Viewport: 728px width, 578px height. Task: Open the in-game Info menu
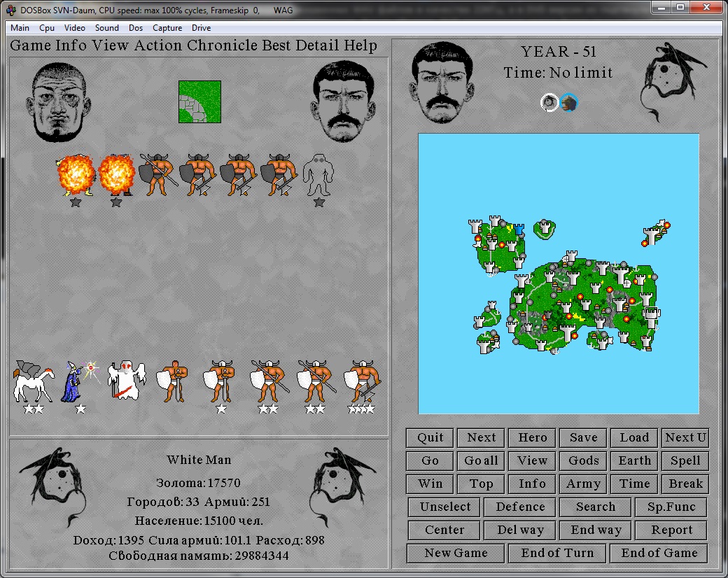point(71,45)
